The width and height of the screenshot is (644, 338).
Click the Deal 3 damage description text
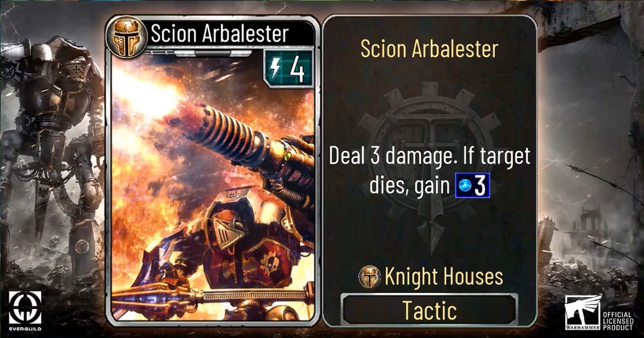(430, 171)
